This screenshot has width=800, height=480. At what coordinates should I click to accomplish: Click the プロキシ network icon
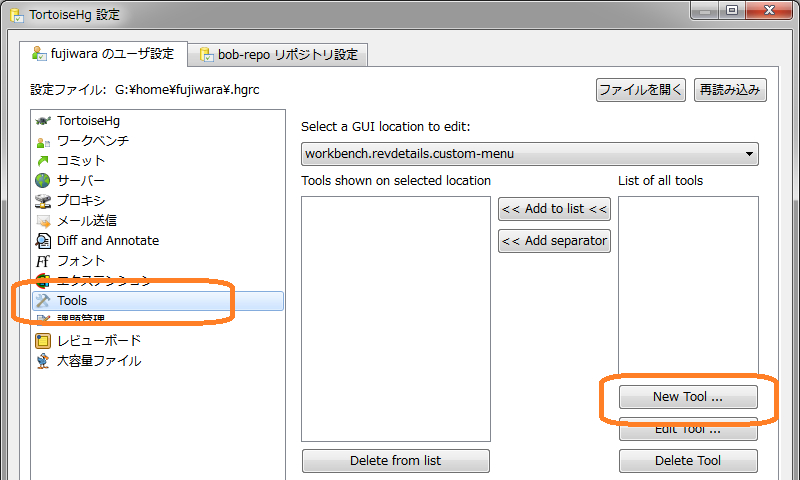click(x=43, y=201)
